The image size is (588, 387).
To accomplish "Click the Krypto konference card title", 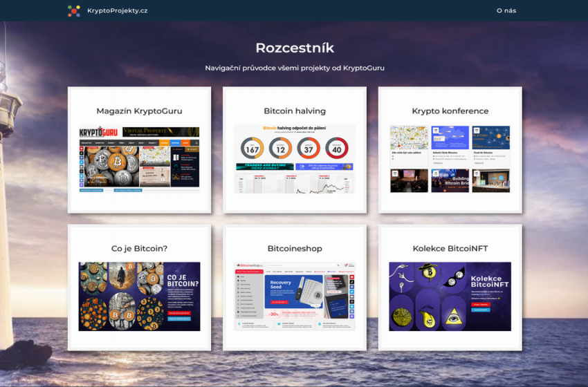I will [x=450, y=111].
